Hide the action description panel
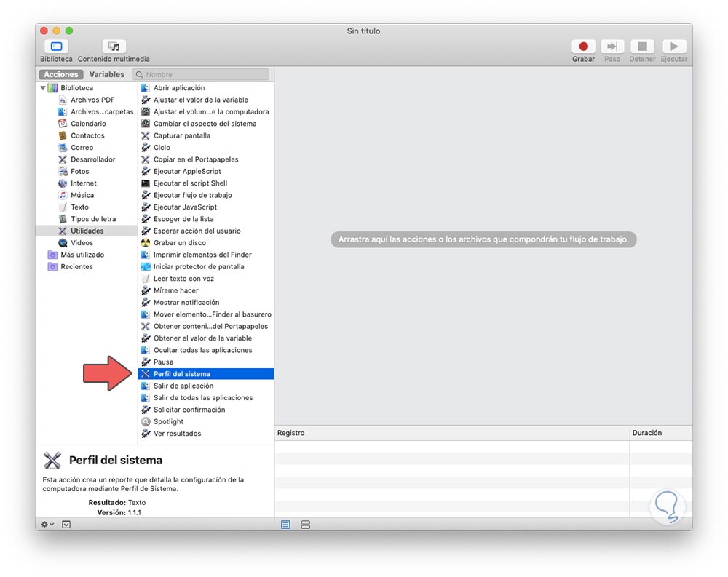This screenshot has width=728, height=577. pos(66,525)
